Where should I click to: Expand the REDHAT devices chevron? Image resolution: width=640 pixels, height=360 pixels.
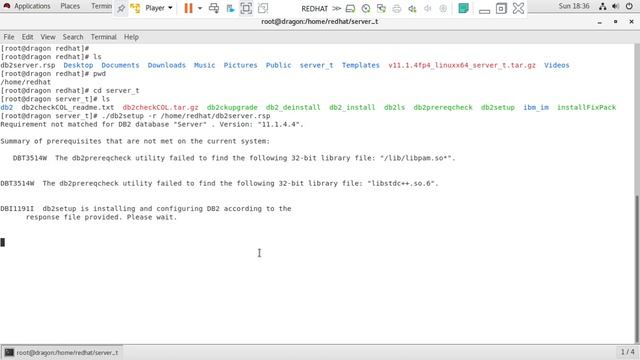point(336,8)
